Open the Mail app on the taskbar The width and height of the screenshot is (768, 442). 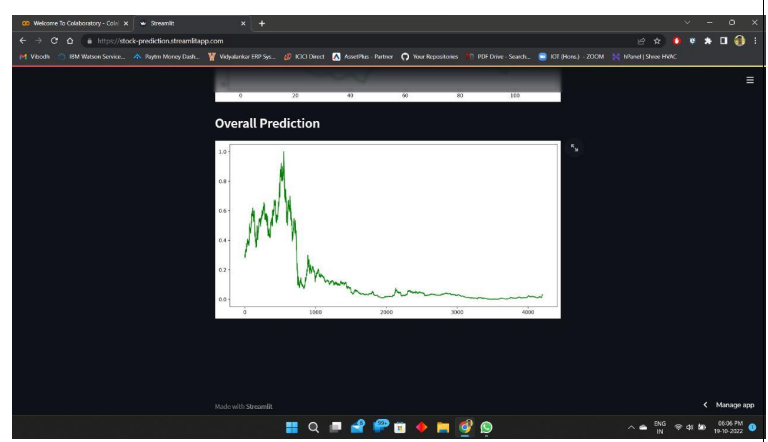pos(358,427)
